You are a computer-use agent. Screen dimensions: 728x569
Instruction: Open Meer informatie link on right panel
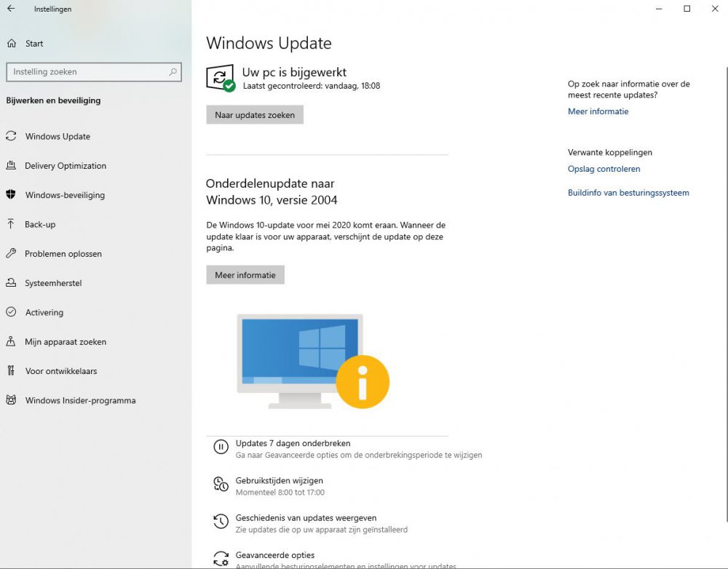point(598,111)
